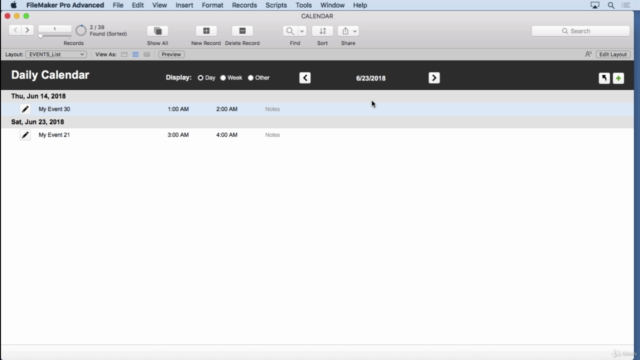Go to next date in calendar
Viewport: 640px width, 360px height.
click(434, 78)
